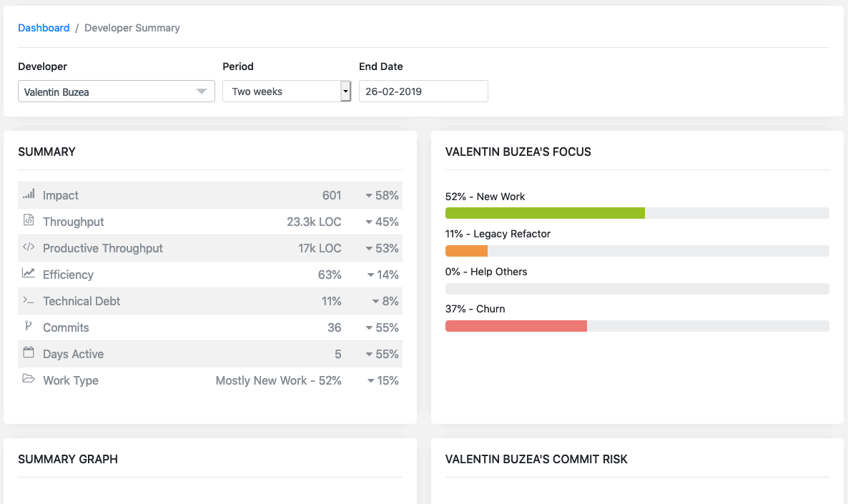Click the Work Type folder icon
The height and width of the screenshot is (504, 848).
(29, 380)
